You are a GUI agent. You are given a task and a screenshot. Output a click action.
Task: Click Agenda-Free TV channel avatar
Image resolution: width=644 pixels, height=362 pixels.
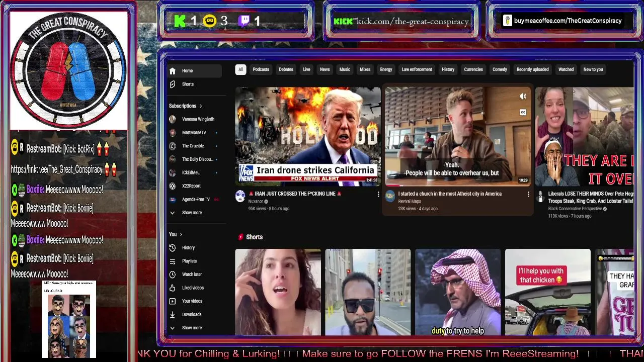pyautogui.click(x=173, y=199)
